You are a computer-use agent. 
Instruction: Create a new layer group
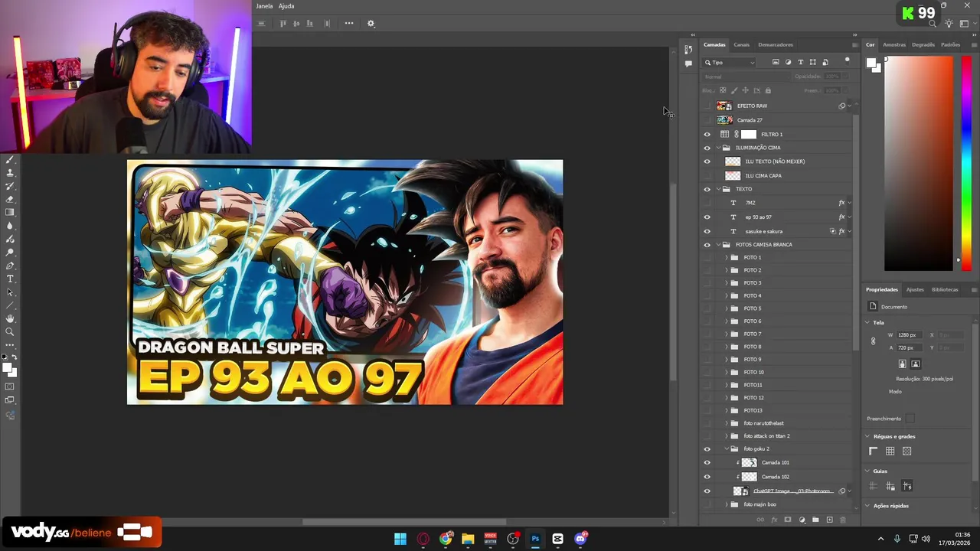[x=815, y=520]
